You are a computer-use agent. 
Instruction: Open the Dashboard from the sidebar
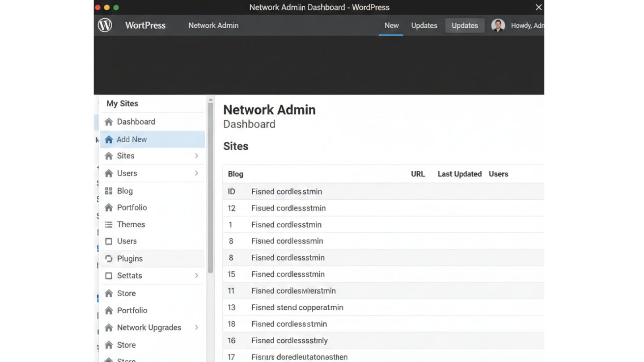point(136,122)
